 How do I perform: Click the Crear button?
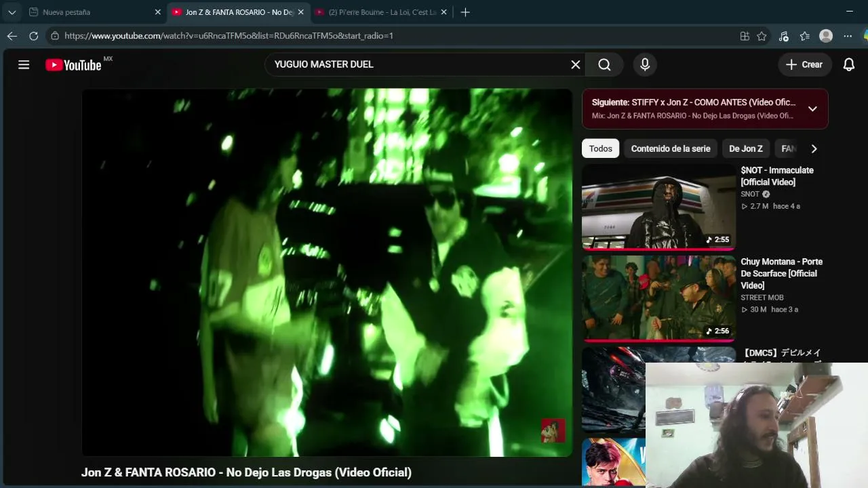coord(804,64)
